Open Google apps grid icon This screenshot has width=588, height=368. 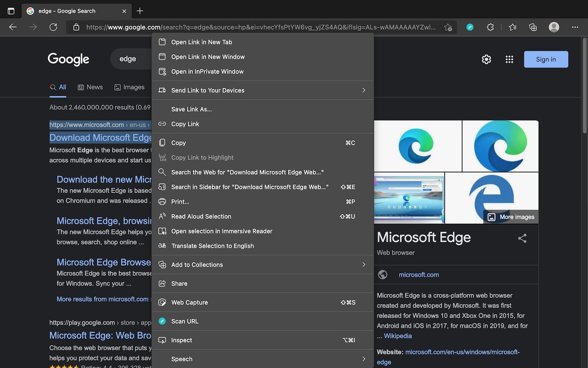click(x=509, y=59)
